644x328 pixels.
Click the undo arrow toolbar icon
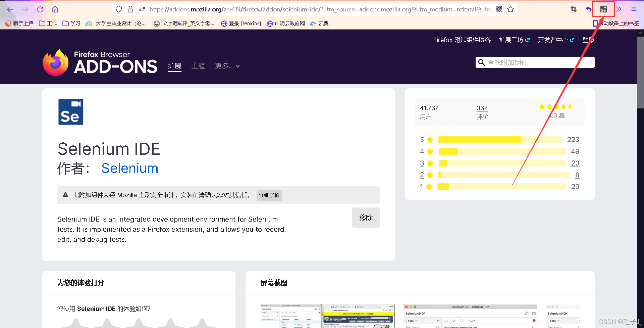589,9
